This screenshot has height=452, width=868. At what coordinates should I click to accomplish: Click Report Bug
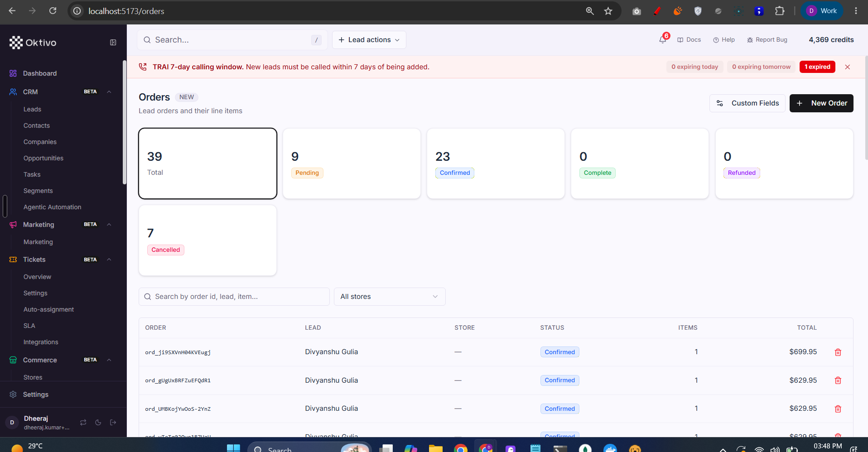click(767, 40)
